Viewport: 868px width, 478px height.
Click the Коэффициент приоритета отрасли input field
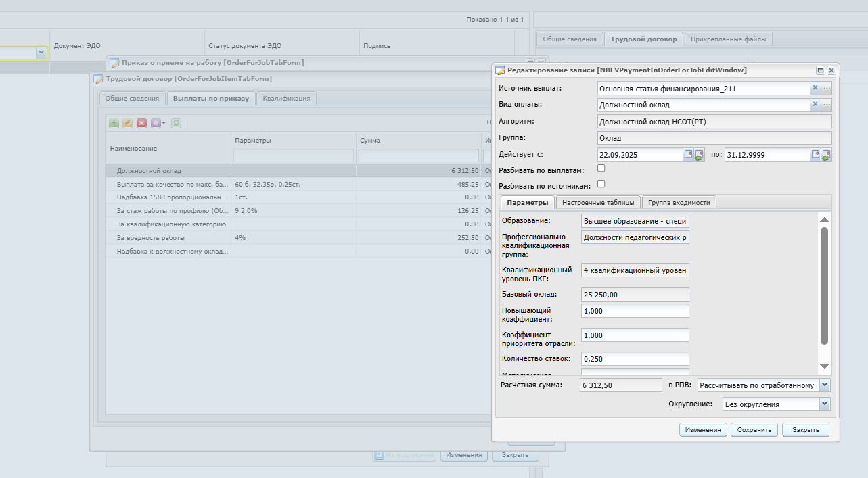point(635,335)
